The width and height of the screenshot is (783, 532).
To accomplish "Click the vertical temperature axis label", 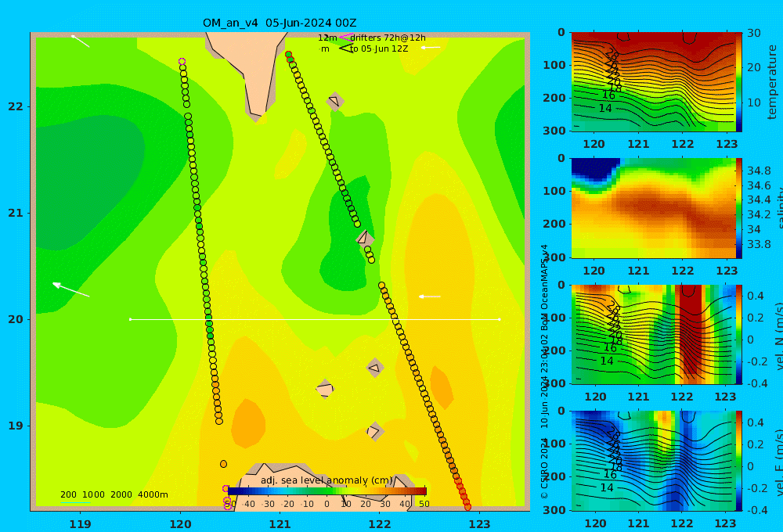I will click(x=773, y=82).
